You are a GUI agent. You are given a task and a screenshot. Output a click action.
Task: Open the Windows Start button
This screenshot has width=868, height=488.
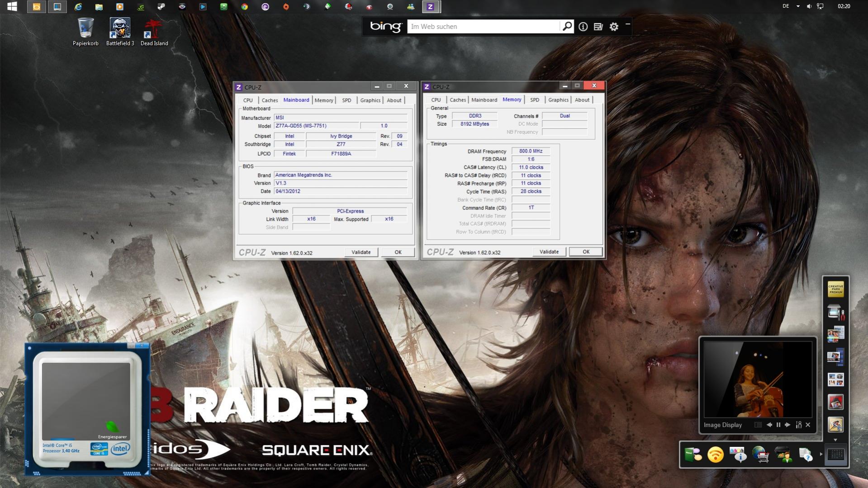tap(12, 6)
